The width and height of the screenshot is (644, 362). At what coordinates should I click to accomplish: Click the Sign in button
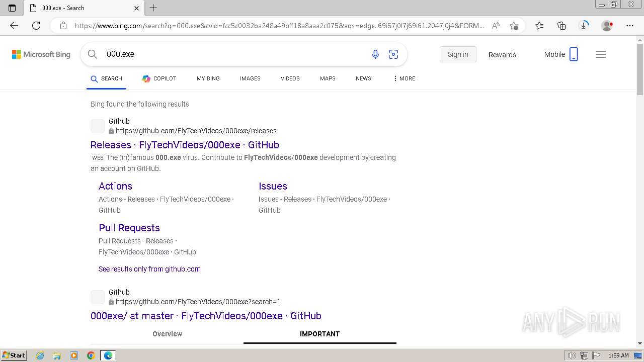tap(458, 54)
